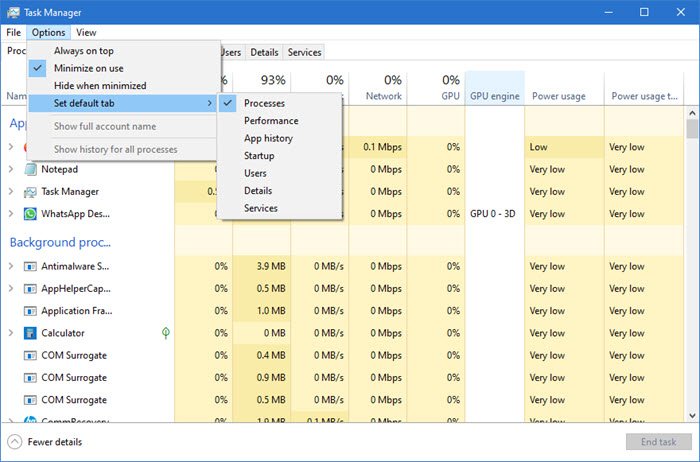Image resolution: width=700 pixels, height=462 pixels.
Task: Open the View menu
Action: coord(86,33)
